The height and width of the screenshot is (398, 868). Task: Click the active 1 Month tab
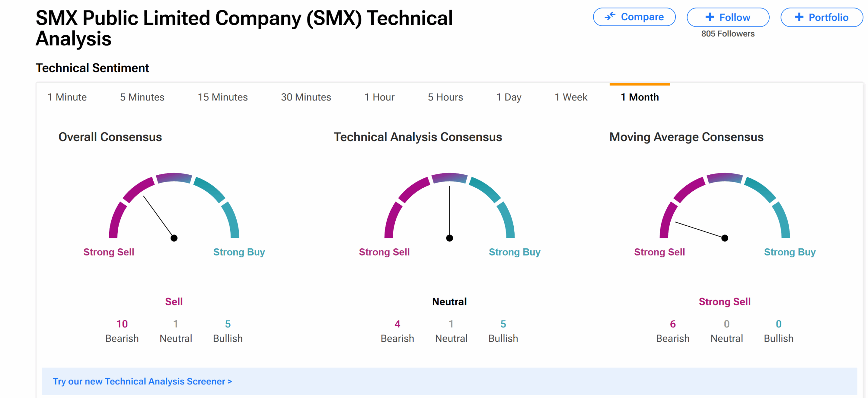[640, 97]
